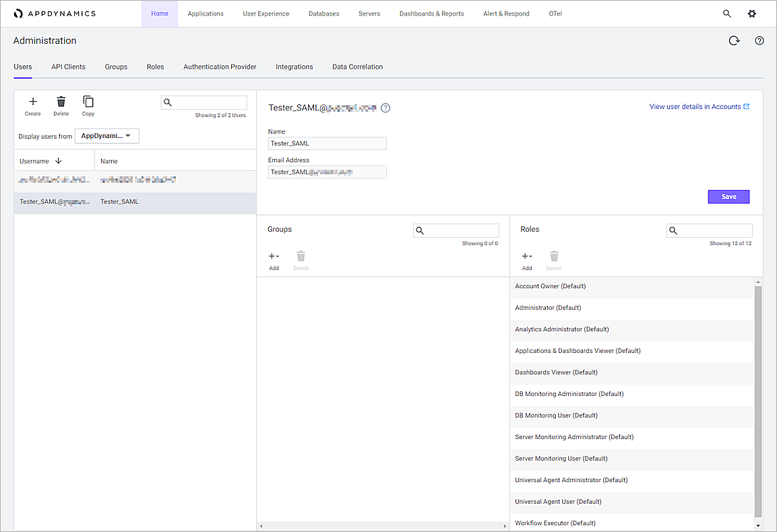Image resolution: width=777 pixels, height=532 pixels.
Task: Click the delete trash icon in the Roles panel
Action: 553,257
